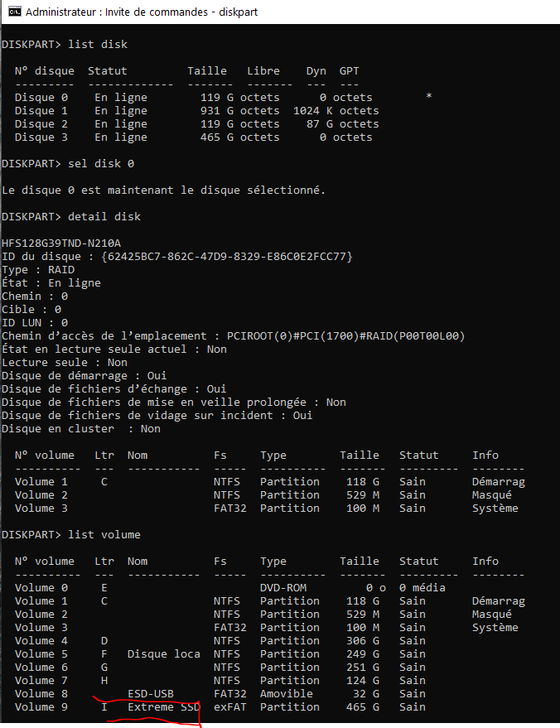Image resolution: width=560 pixels, height=728 pixels.
Task: Click the 'list disk' command line
Action: pos(65,45)
